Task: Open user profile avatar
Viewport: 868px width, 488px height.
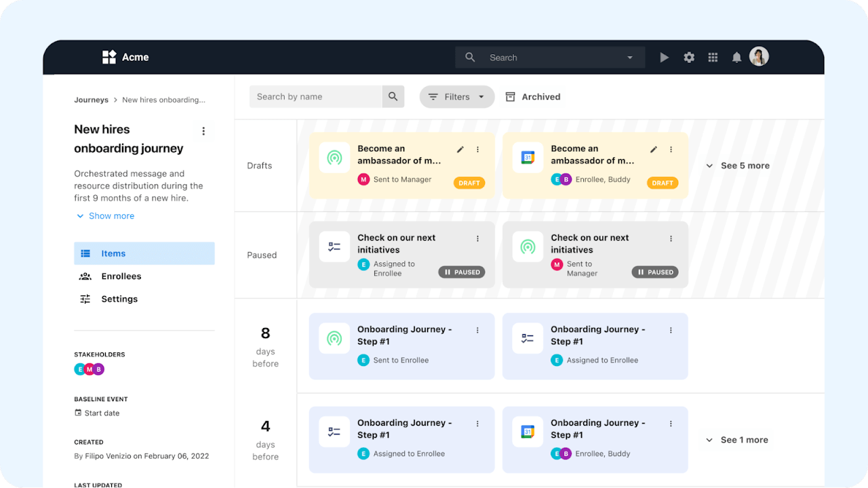Action: point(759,57)
